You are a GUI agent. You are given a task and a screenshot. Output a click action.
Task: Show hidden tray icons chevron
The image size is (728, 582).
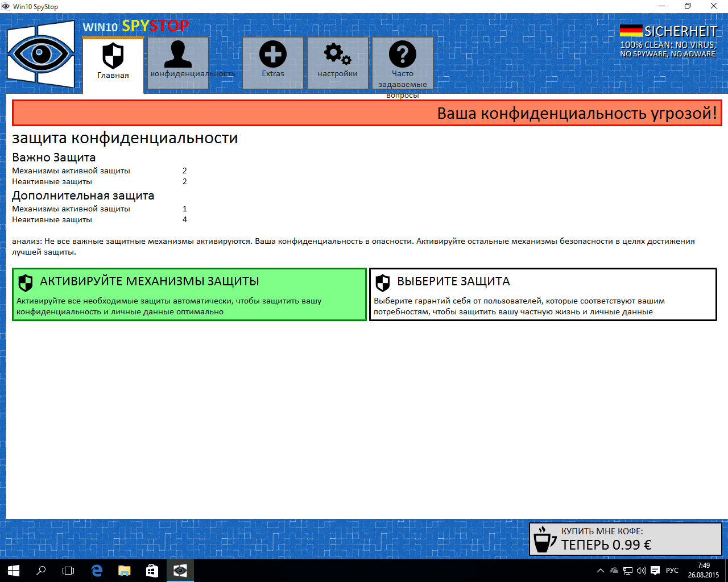point(601,571)
